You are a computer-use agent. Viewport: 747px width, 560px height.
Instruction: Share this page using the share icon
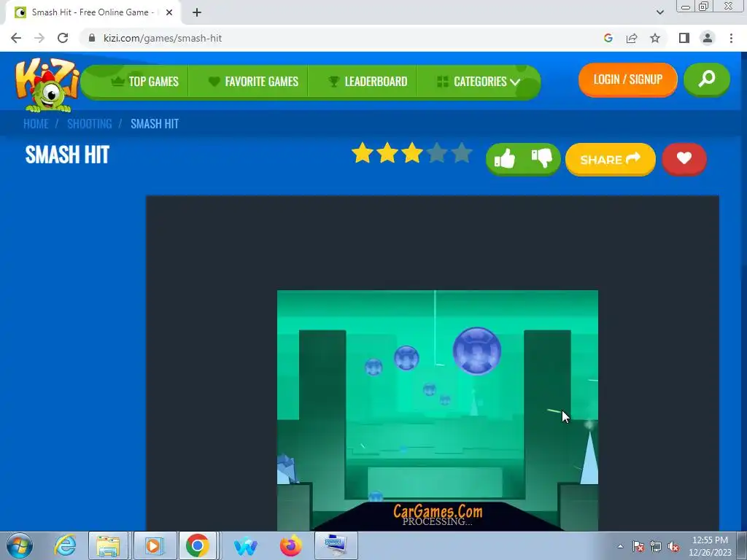pos(632,38)
